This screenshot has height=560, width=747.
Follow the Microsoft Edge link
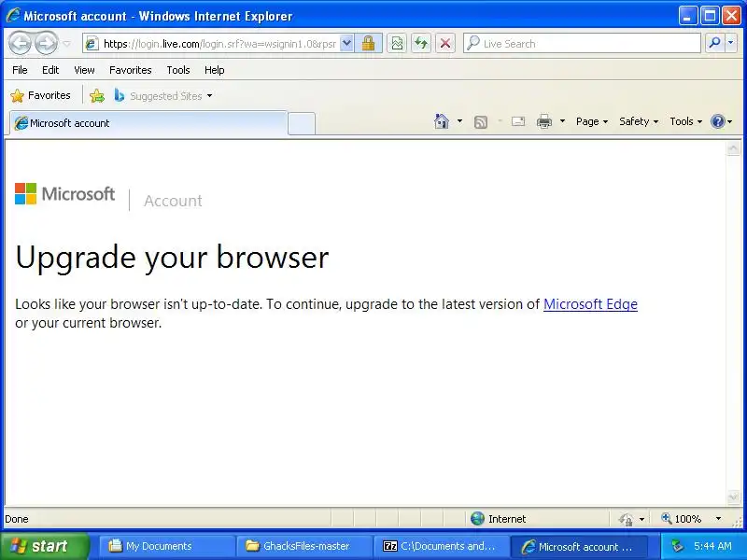click(x=590, y=304)
